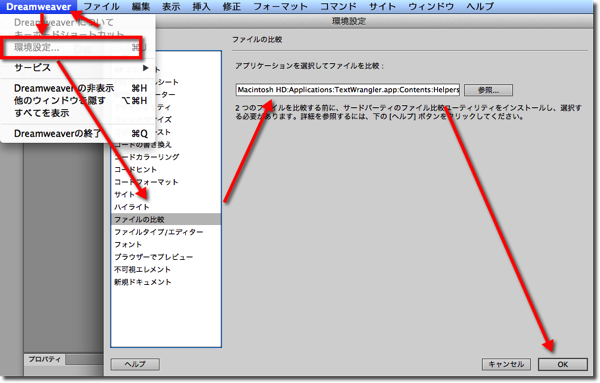Select the プロパティ panel tab
Image resolution: width=600 pixels, height=383 pixels.
tap(45, 359)
